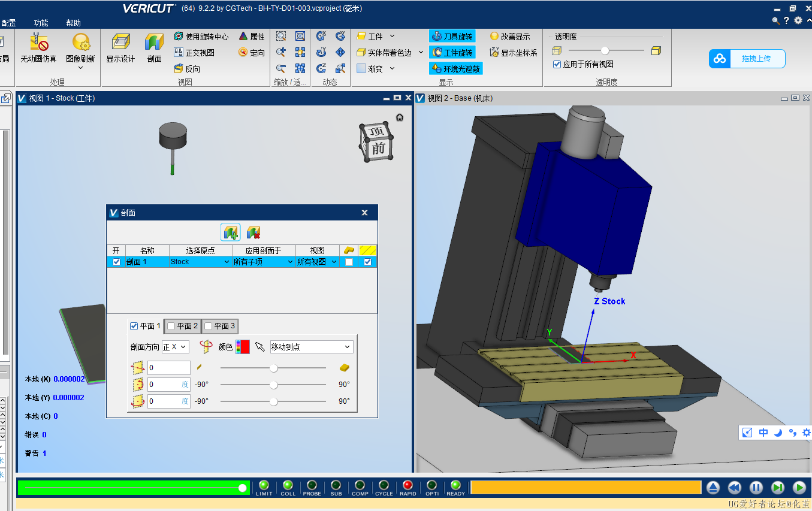
Task: Select the 顶 face of the view cube
Action: (x=376, y=131)
